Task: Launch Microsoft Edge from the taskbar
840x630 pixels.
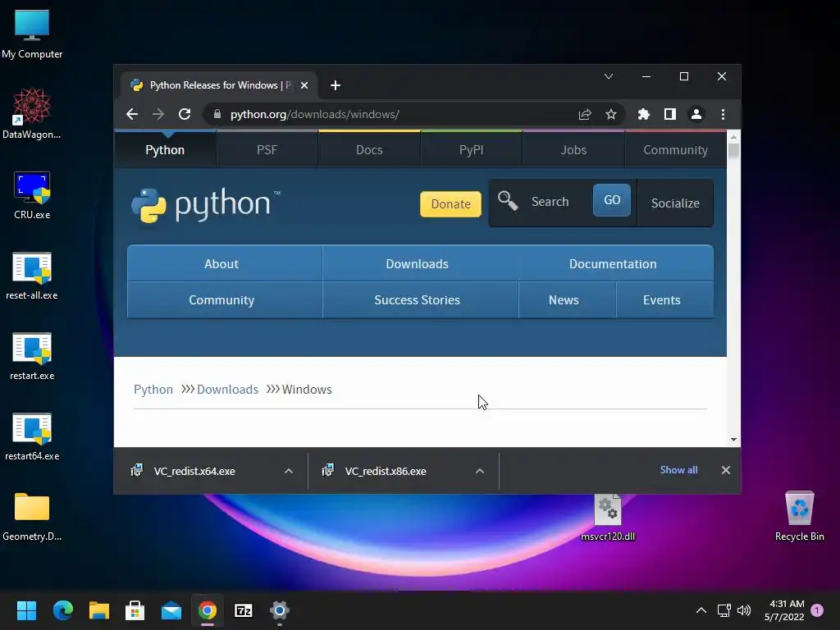Action: tap(62, 610)
